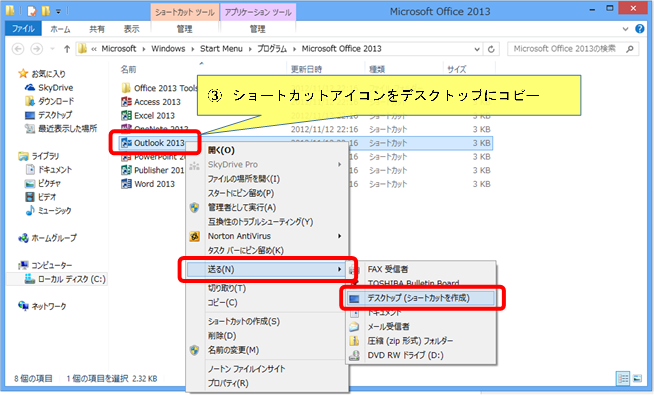Image resolution: width=654 pixels, height=395 pixels.
Task: Open ピクチャ library
Action: point(49,184)
